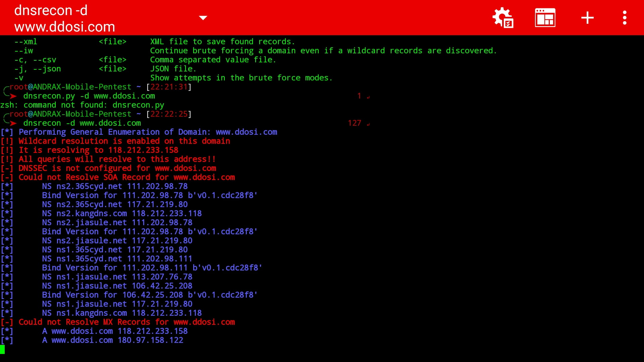Click timestamp [22:21:31] in the prompt
The height and width of the screenshot is (362, 644).
(169, 87)
